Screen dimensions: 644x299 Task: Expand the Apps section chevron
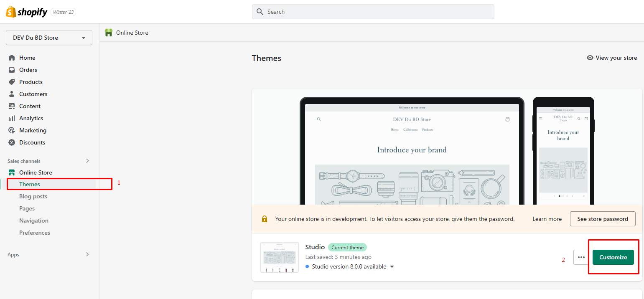coord(87,254)
